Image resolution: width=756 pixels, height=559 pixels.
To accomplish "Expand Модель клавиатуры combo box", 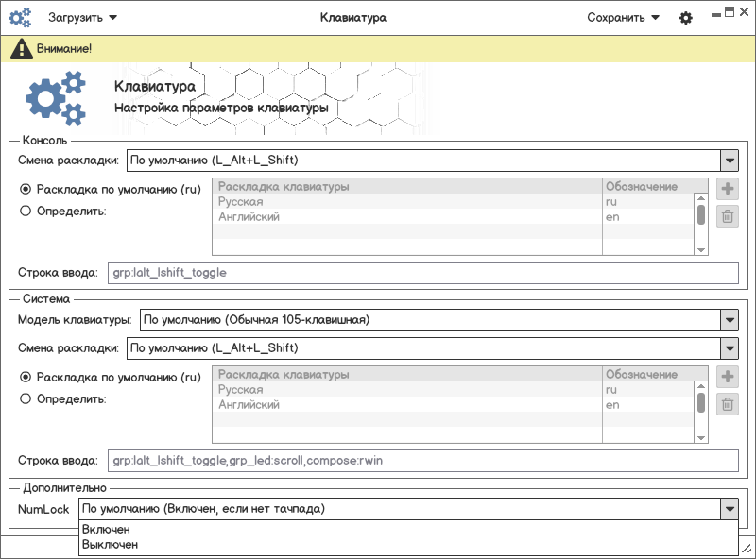I will pyautogui.click(x=730, y=320).
